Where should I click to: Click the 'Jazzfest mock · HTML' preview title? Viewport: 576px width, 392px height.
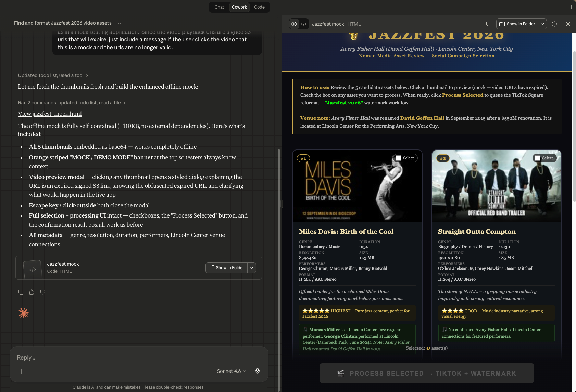click(x=336, y=24)
